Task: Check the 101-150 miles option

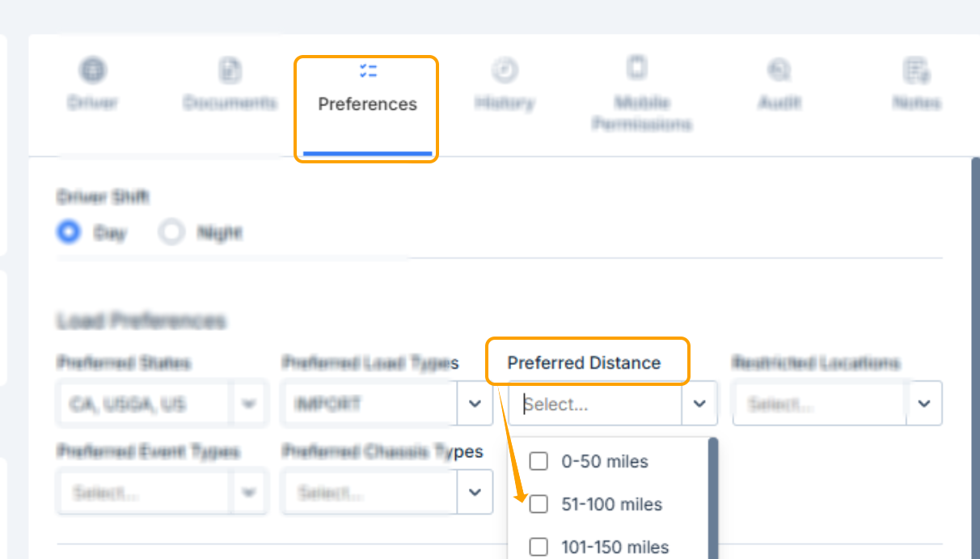Action: (x=539, y=547)
